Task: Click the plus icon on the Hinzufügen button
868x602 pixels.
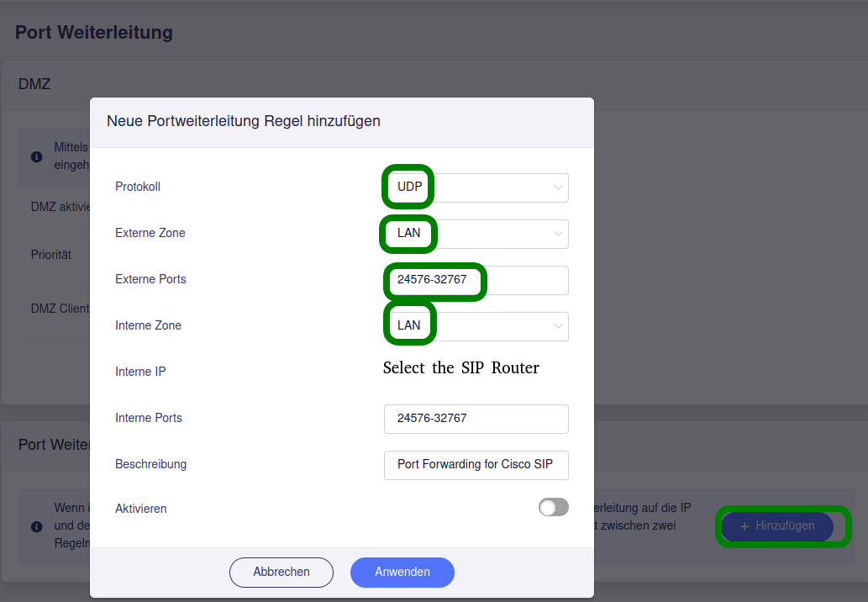Action: coord(744,526)
